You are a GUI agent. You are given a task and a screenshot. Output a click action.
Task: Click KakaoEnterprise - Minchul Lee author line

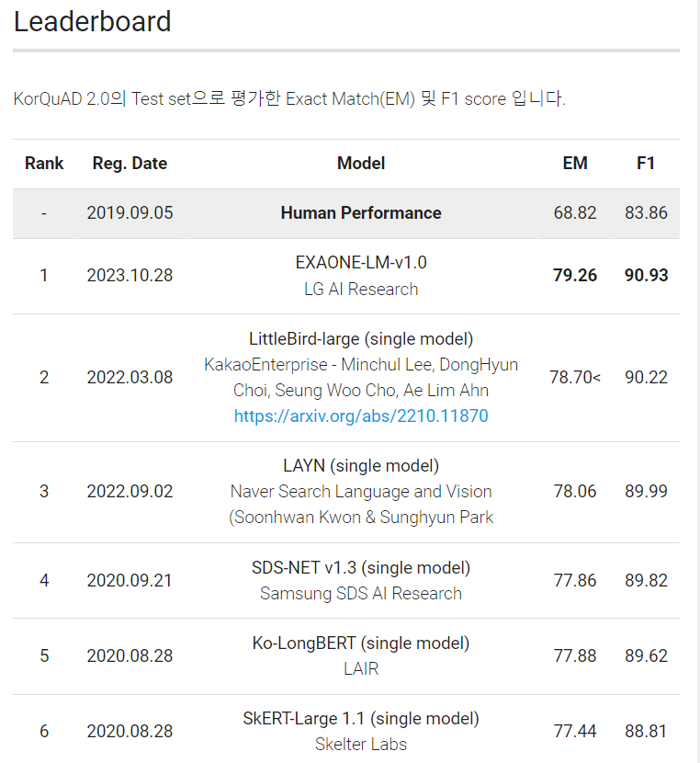tap(361, 365)
